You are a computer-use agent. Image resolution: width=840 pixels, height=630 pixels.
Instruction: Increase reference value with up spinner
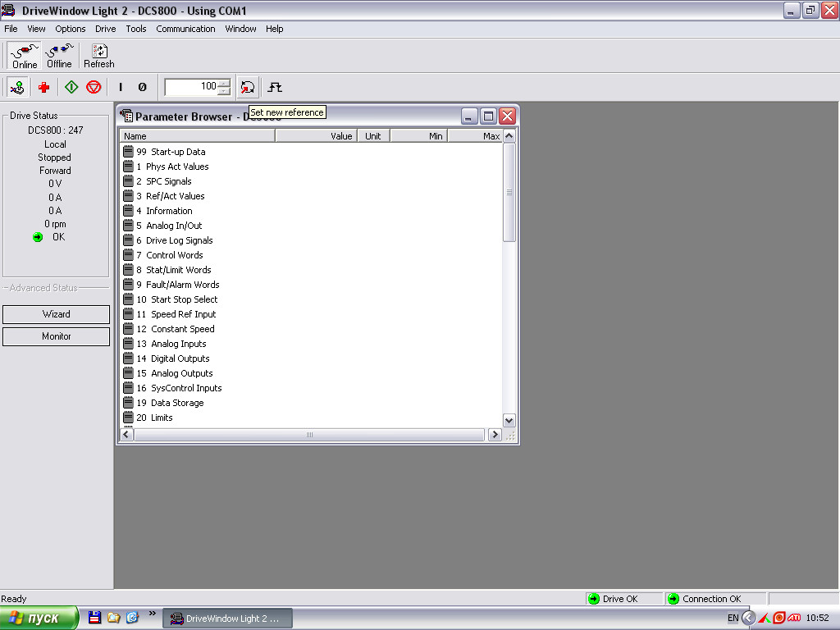tap(225, 83)
